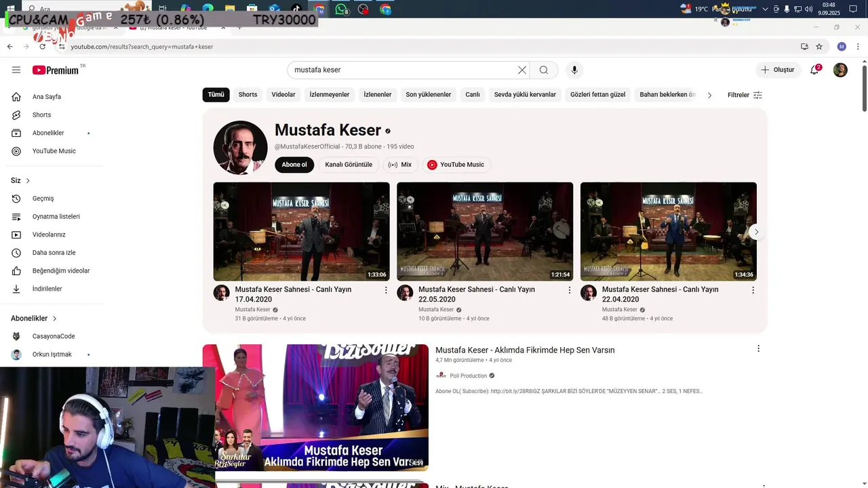Open WhatsApp from the taskbar
The width and height of the screenshot is (868, 488).
pyautogui.click(x=342, y=9)
